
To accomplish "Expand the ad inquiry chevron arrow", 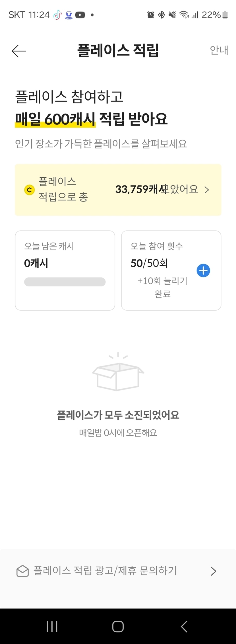I will pyautogui.click(x=213, y=571).
